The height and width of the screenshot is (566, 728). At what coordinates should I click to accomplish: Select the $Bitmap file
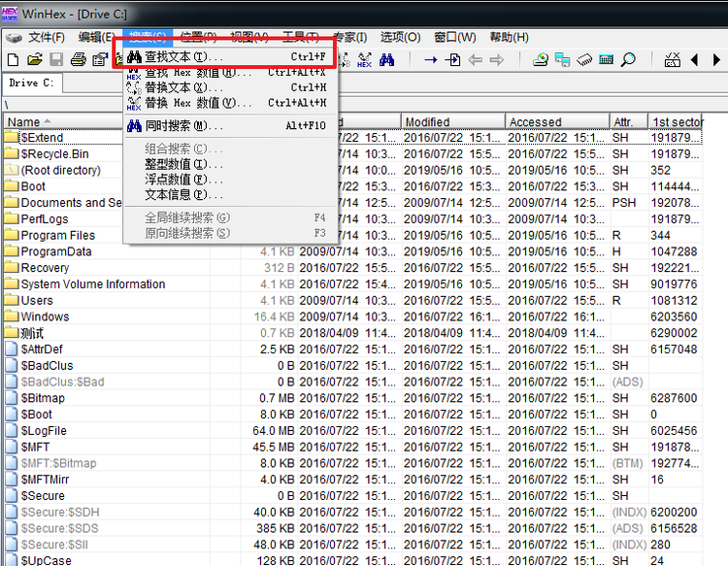coord(43,398)
